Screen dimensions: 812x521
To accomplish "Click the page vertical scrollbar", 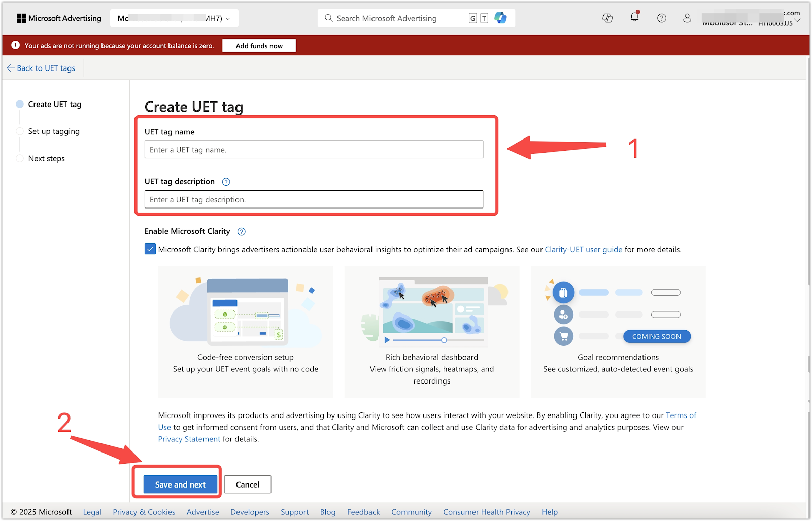I will (x=808, y=170).
